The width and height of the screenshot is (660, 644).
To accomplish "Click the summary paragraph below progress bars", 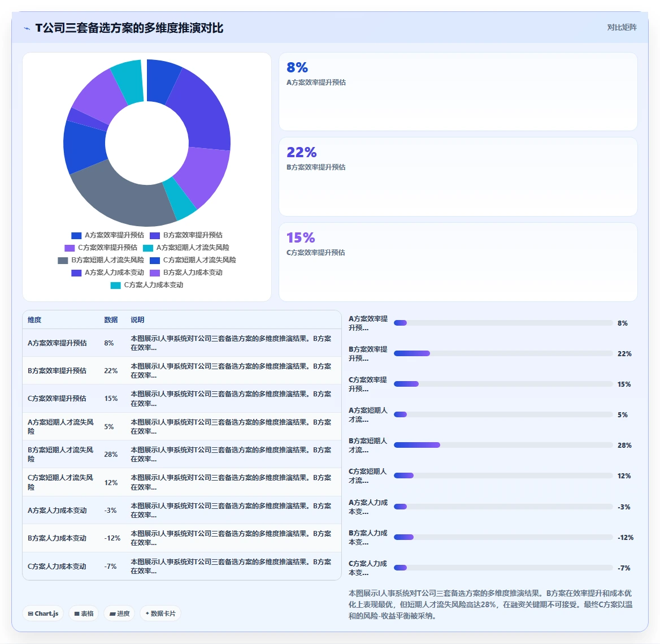I will (x=490, y=604).
